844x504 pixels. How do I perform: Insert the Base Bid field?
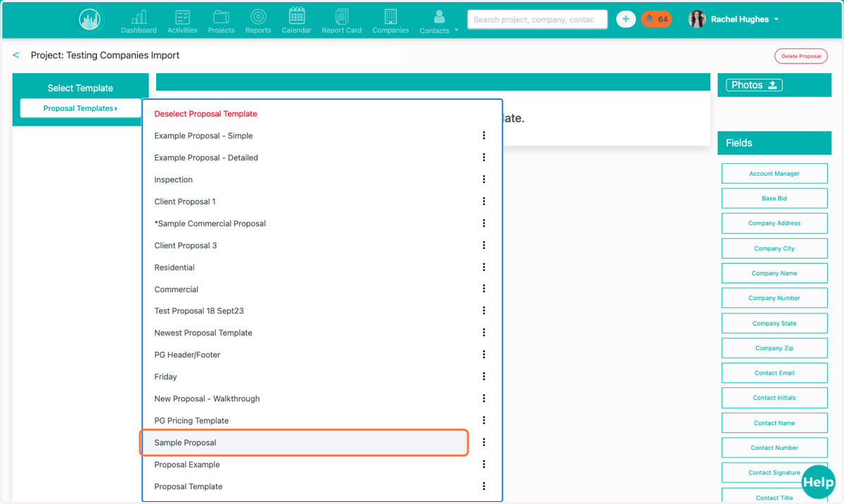coord(774,198)
